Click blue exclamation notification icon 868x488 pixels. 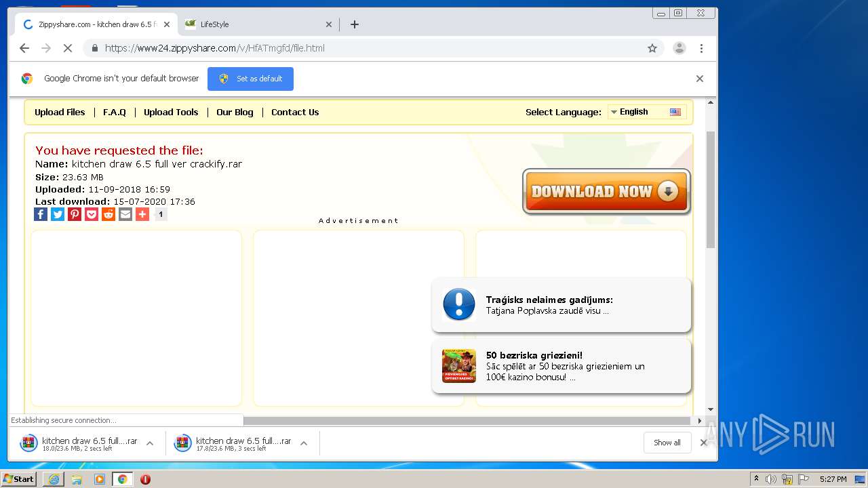459,305
